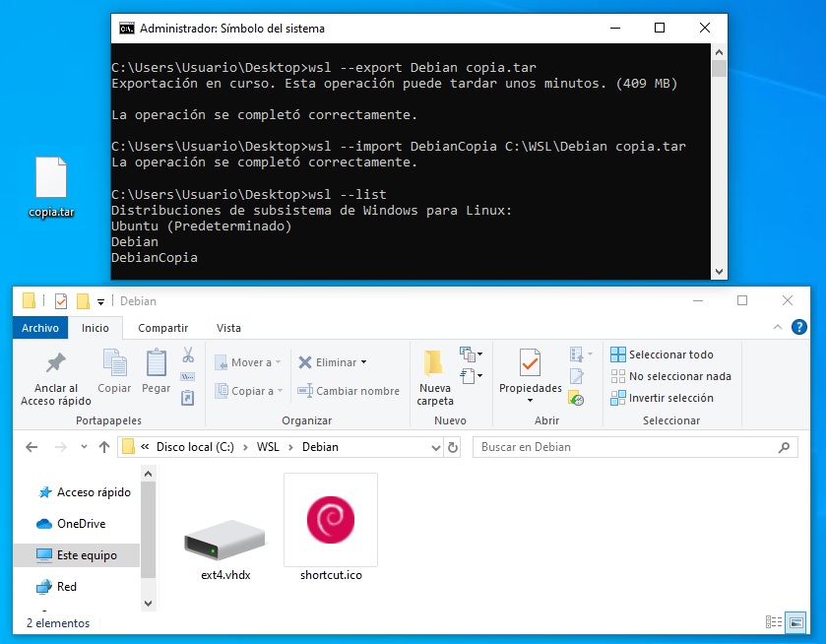This screenshot has width=826, height=644.
Task: Switch to large icons view layout
Action: (x=796, y=622)
